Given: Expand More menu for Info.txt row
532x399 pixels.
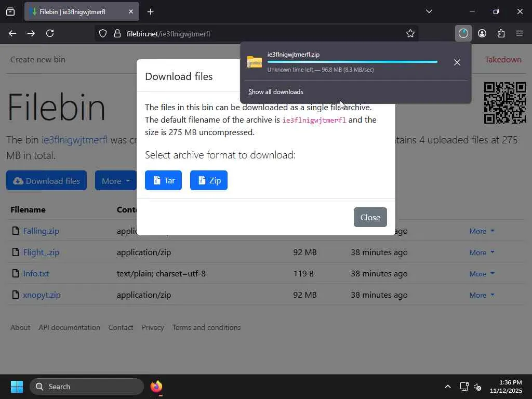Looking at the screenshot, I should pos(482,274).
